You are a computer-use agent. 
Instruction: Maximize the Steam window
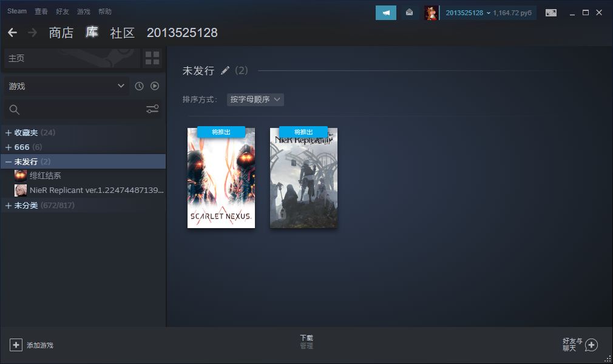586,13
